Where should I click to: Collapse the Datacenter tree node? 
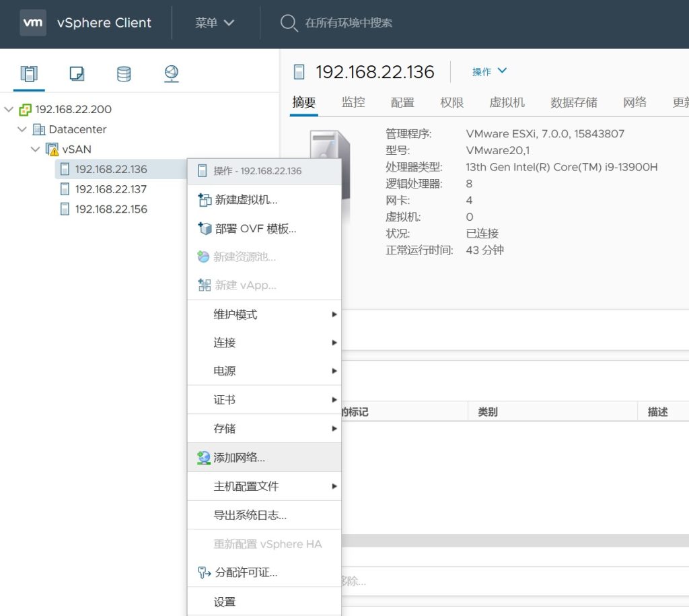tap(22, 129)
